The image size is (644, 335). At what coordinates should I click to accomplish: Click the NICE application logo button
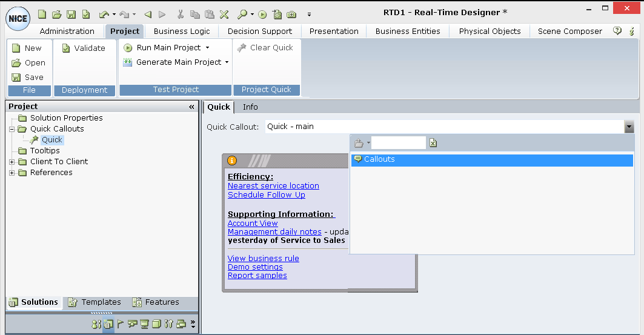18,18
